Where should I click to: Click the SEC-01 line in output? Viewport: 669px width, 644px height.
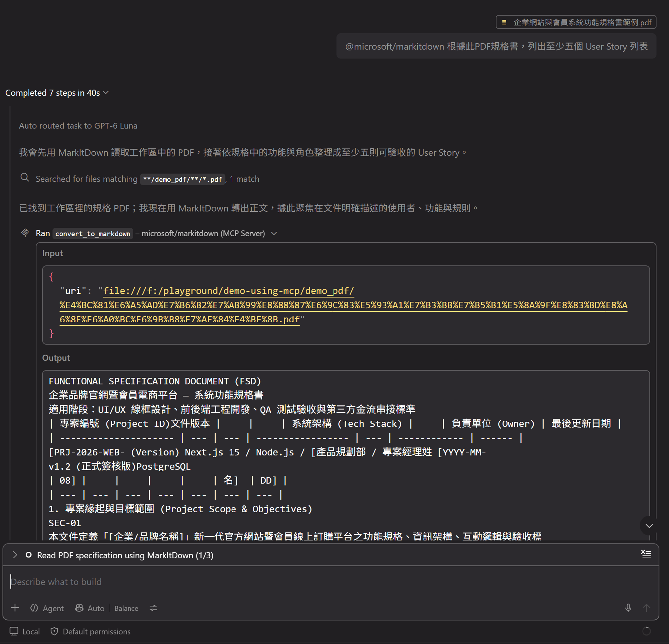(65, 523)
